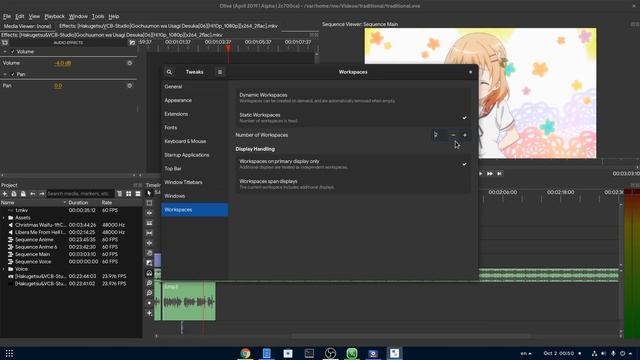Open Chrome from the taskbar
The height and width of the screenshot is (360, 640).
point(245,353)
